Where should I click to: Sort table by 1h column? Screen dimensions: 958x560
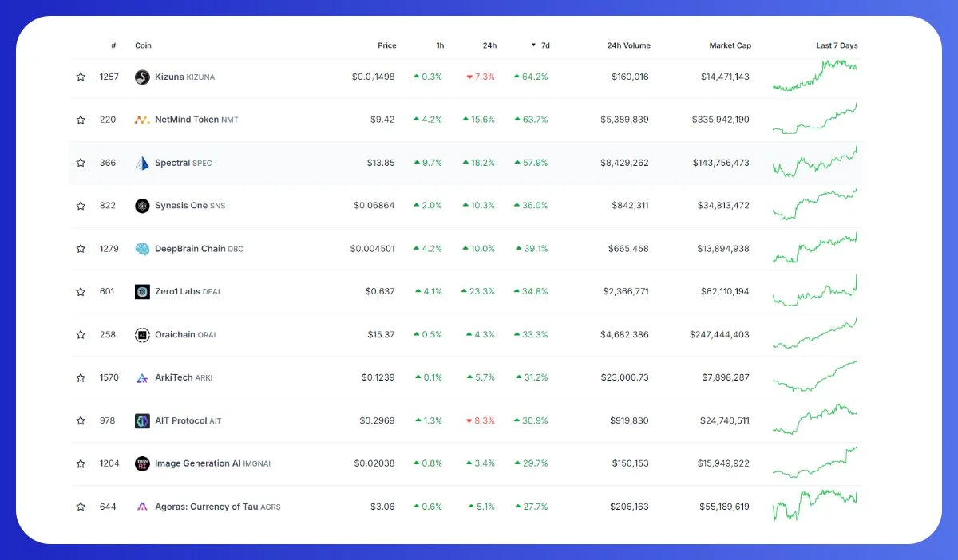coord(440,45)
